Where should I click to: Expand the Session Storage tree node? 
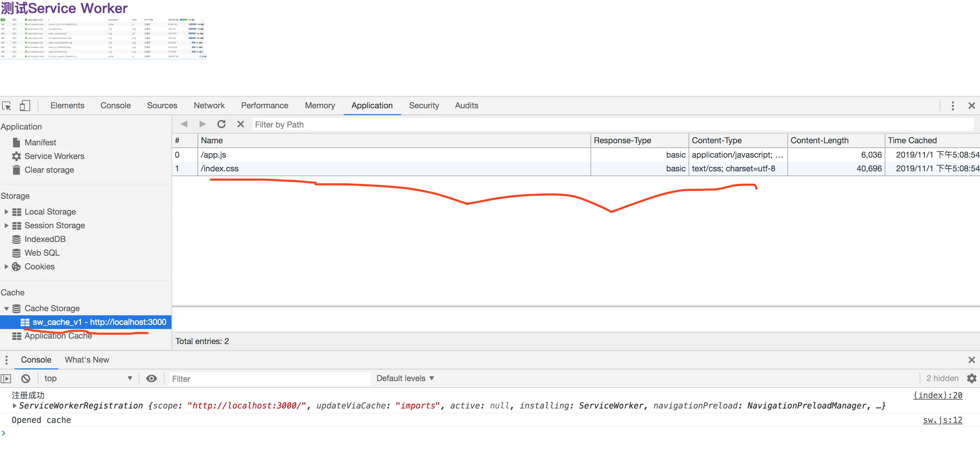tap(6, 226)
